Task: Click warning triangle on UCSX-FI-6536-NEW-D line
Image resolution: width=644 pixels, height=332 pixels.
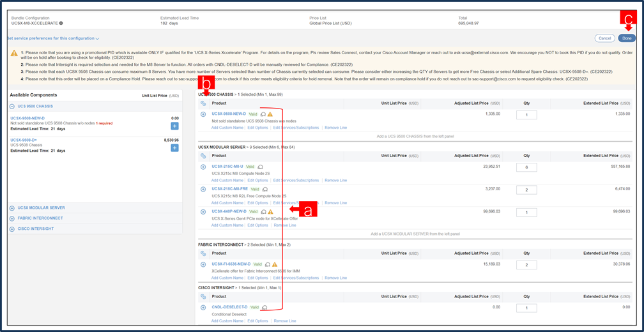Action: [x=275, y=264]
